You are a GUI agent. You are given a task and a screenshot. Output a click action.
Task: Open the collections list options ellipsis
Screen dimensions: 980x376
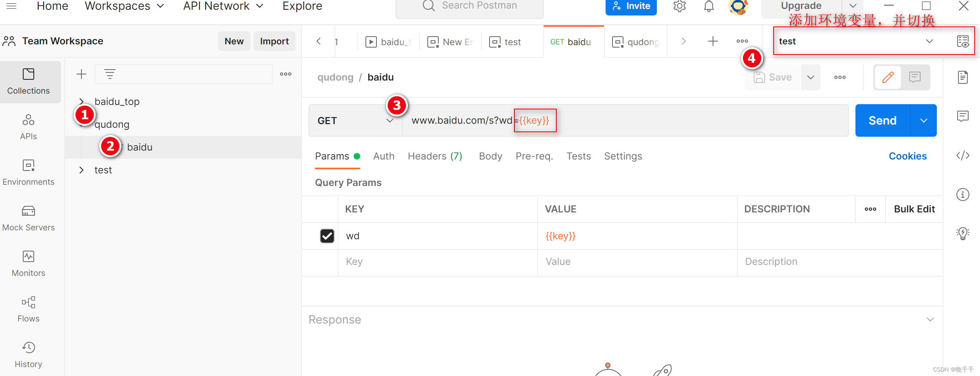pyautogui.click(x=286, y=74)
